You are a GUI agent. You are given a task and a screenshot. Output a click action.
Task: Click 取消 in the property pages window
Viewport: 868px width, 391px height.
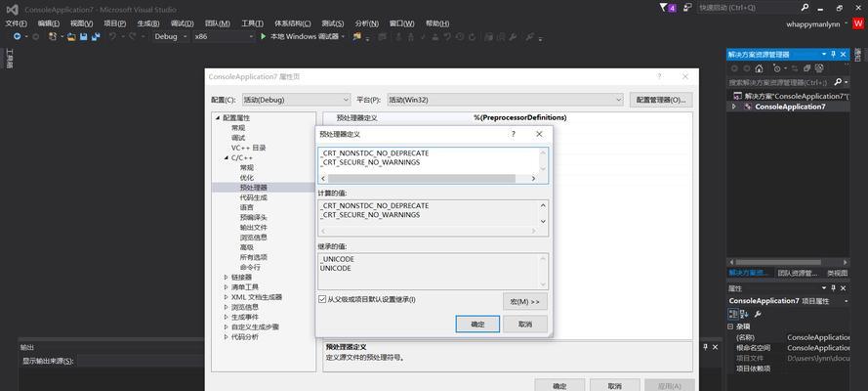(615, 386)
